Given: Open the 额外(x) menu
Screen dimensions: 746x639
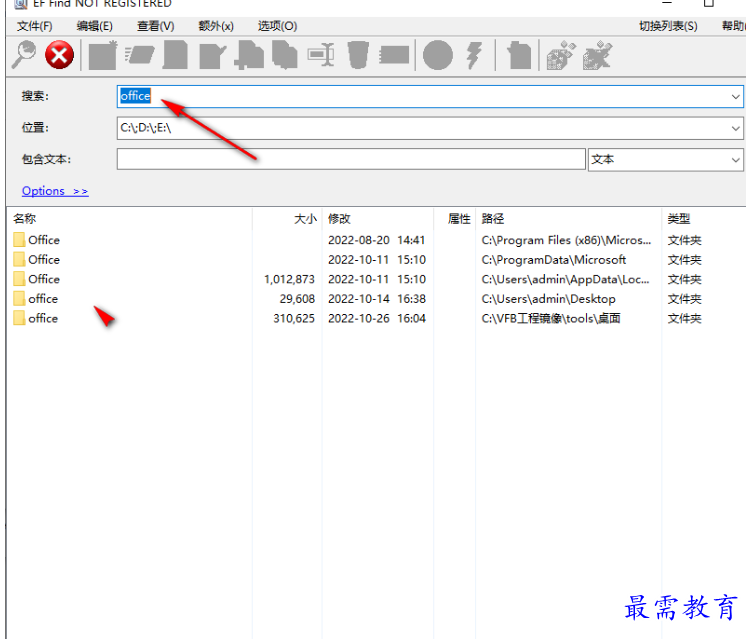Looking at the screenshot, I should pyautogui.click(x=216, y=26).
